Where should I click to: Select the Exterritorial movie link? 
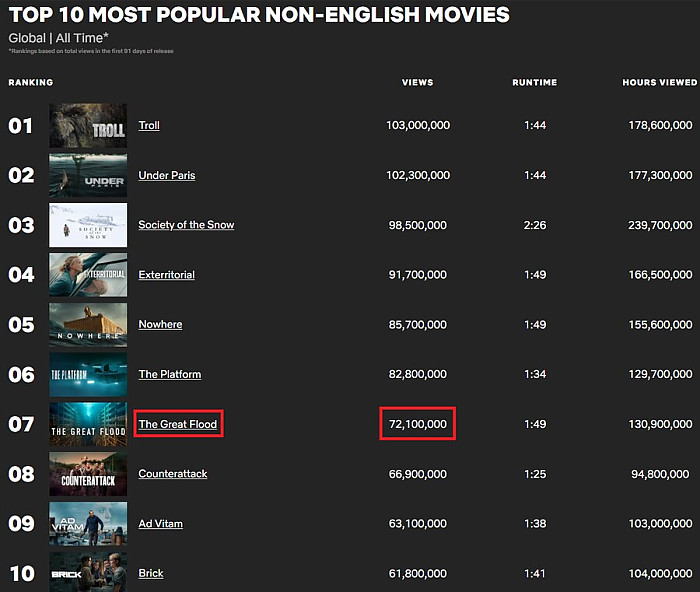click(x=166, y=275)
